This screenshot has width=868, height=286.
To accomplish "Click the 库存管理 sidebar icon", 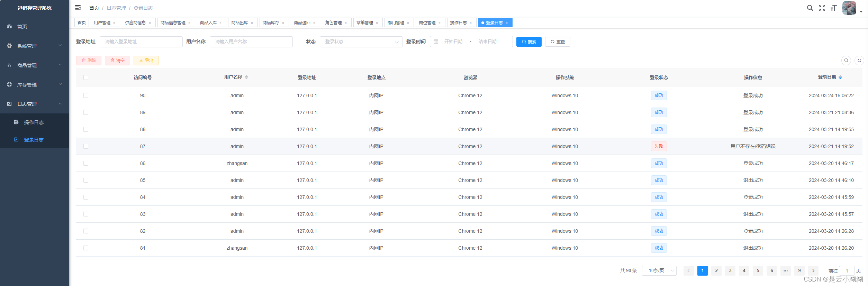I will (9, 84).
